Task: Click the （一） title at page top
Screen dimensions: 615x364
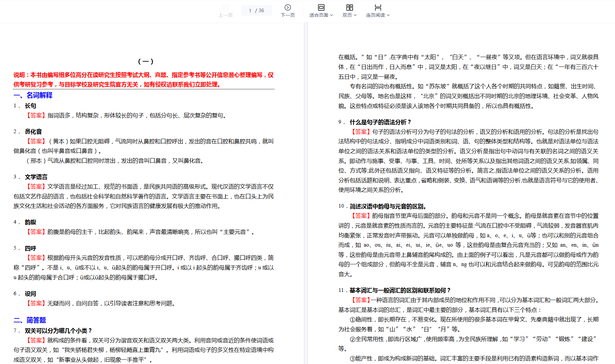Action: pyautogui.click(x=146, y=61)
